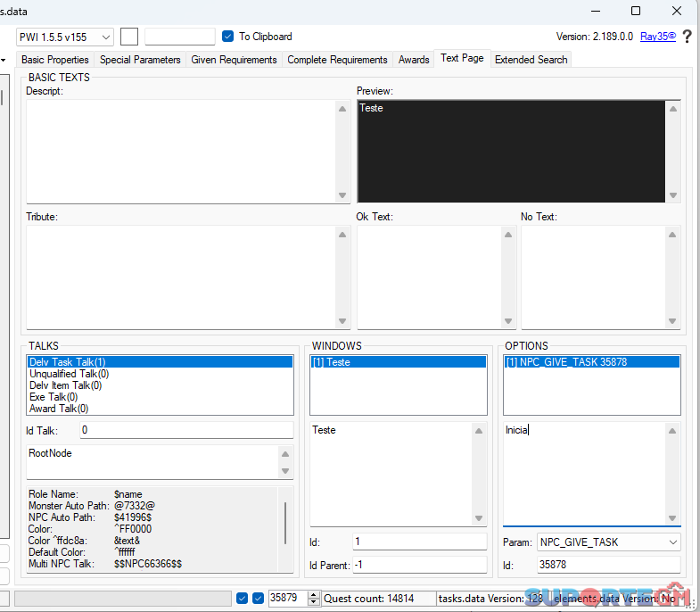The width and height of the screenshot is (700, 612).
Task: Switch to the Basic Properties tab
Action: 55,60
